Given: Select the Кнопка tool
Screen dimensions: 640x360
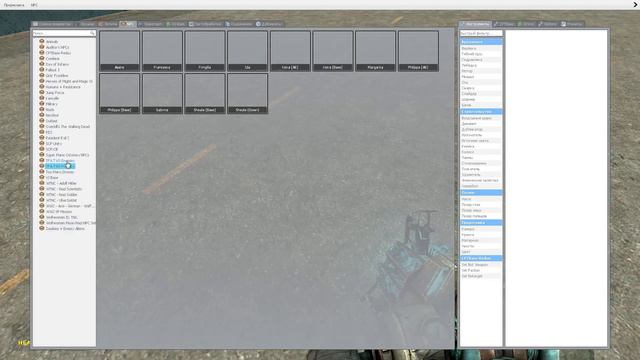Looking at the screenshot, I should [x=481, y=146].
